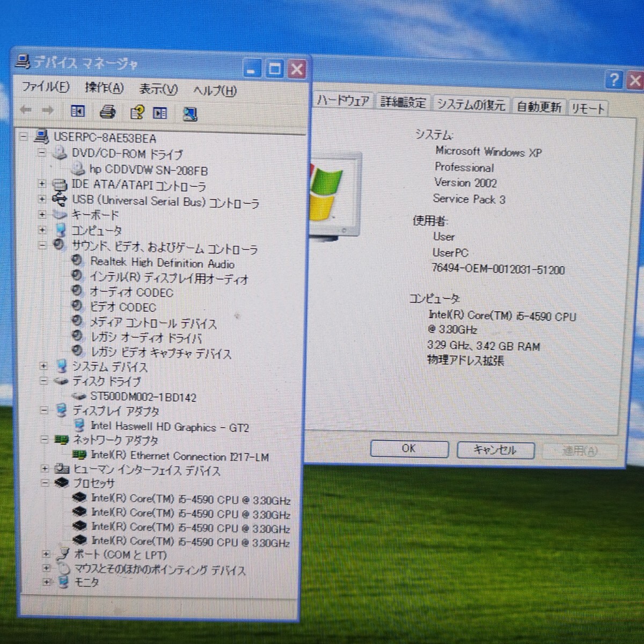Select レガシ ビデオ キャプチャ デバイス entry

click(161, 353)
